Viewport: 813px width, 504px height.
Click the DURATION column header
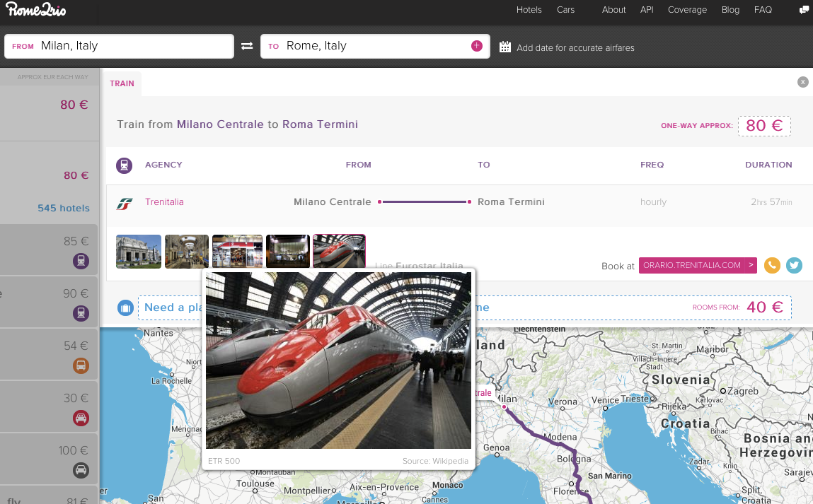click(768, 165)
